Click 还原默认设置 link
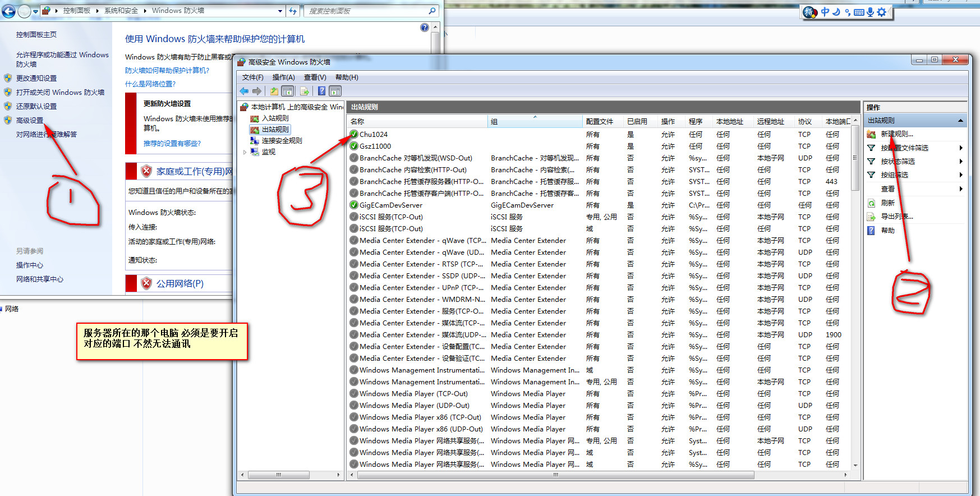Screen dimensions: 980x496 36,107
